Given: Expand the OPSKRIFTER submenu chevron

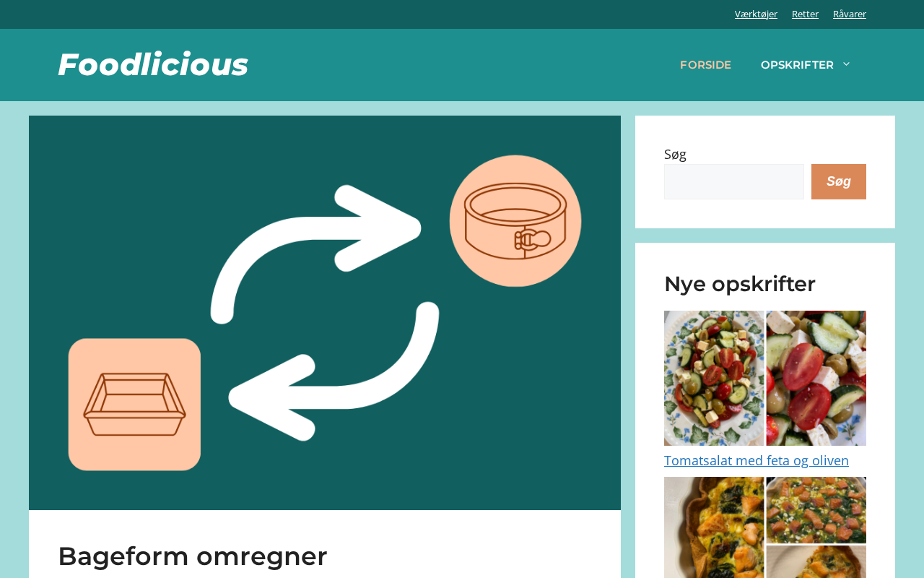Looking at the screenshot, I should pos(847,64).
